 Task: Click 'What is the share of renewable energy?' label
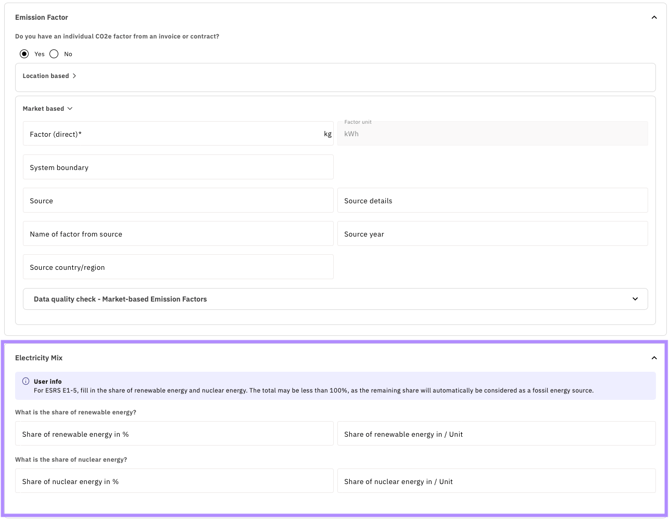(76, 412)
